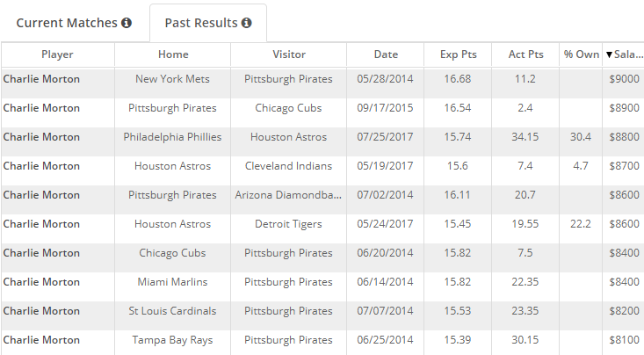The height and width of the screenshot is (355, 644).
Task: Click the 22.2 percent owned cell
Action: 581,224
